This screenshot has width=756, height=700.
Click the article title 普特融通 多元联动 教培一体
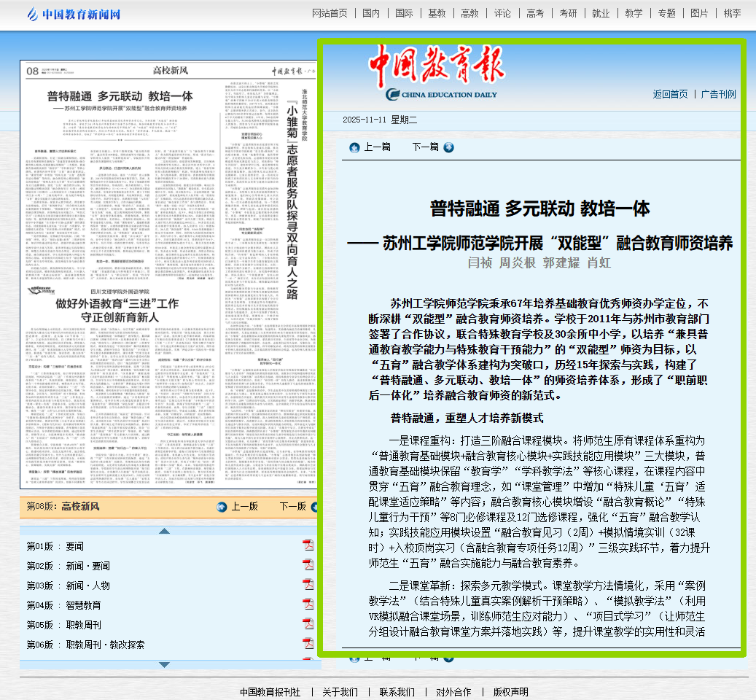click(x=539, y=209)
